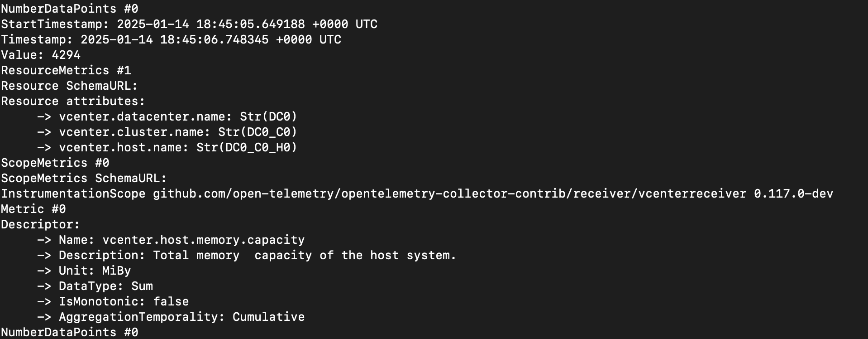
Task: Click the Metric #0 heading
Action: (33, 209)
